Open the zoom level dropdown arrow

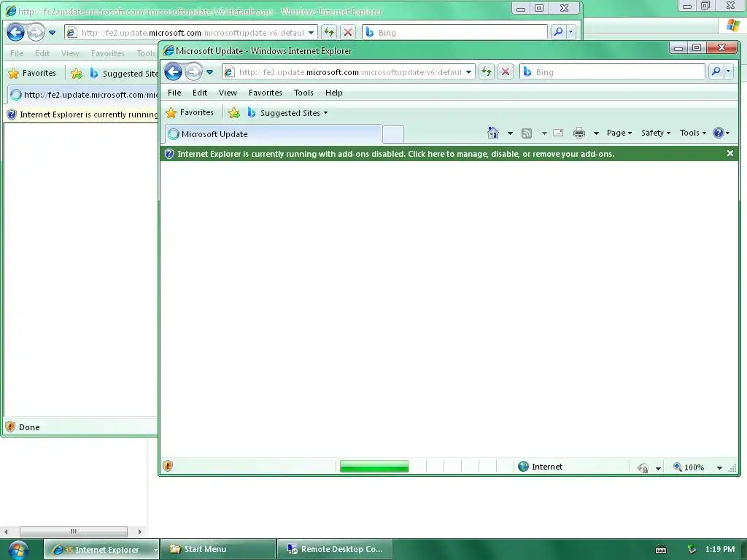pos(719,467)
